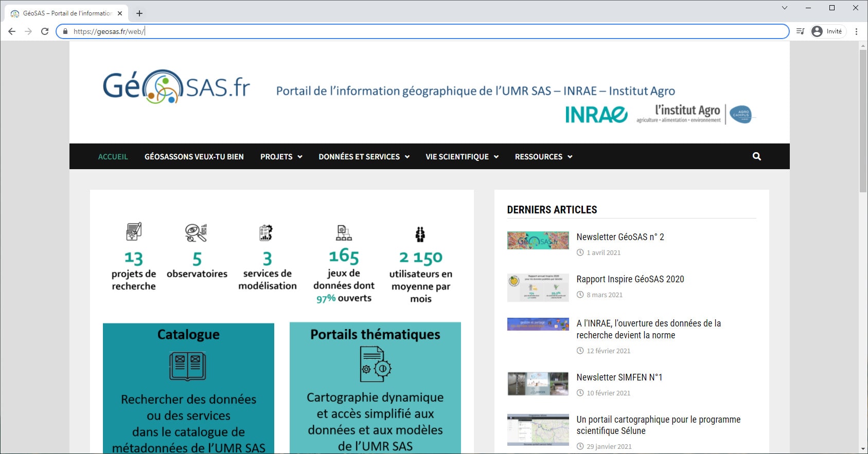Click the address bar URL field
This screenshot has height=454, width=868.
pyautogui.click(x=422, y=31)
